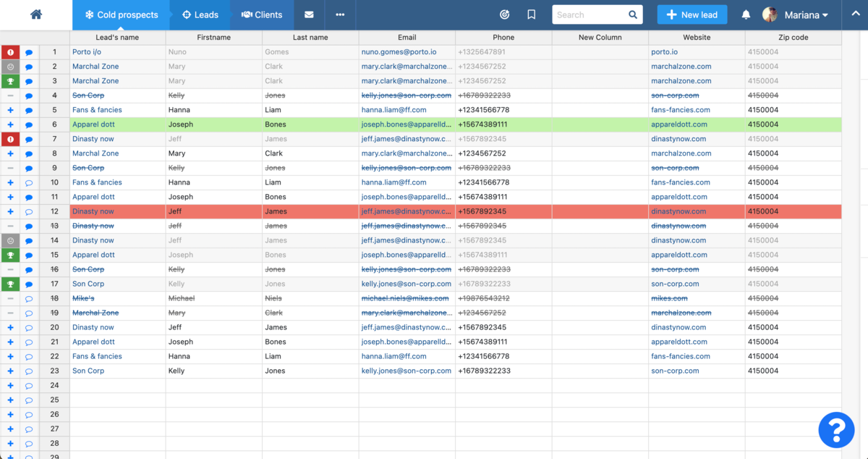Open comments bubble for row 6
This screenshot has width=868, height=459.
pos(29,125)
